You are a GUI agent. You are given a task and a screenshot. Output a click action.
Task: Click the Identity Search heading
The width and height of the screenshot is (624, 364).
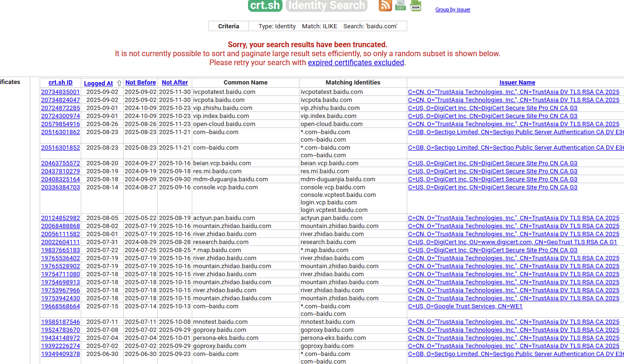327,5
